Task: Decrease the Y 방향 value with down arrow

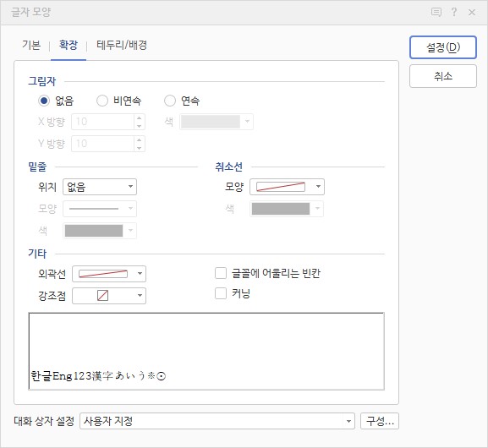Action: tap(139, 147)
